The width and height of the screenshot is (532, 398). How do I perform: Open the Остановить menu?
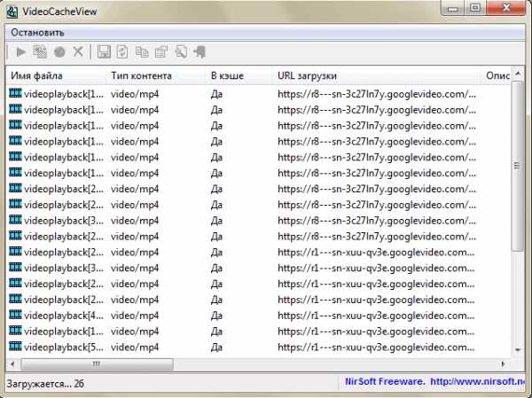[x=37, y=33]
